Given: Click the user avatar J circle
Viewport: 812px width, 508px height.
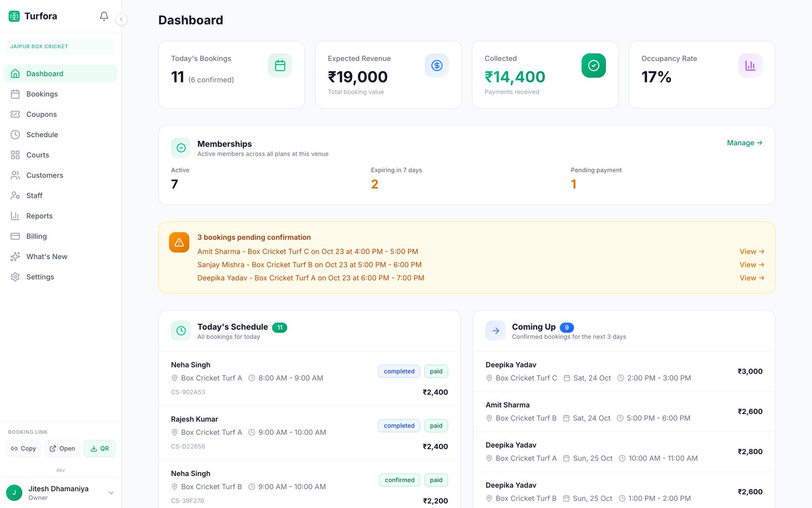Looking at the screenshot, I should click(14, 493).
